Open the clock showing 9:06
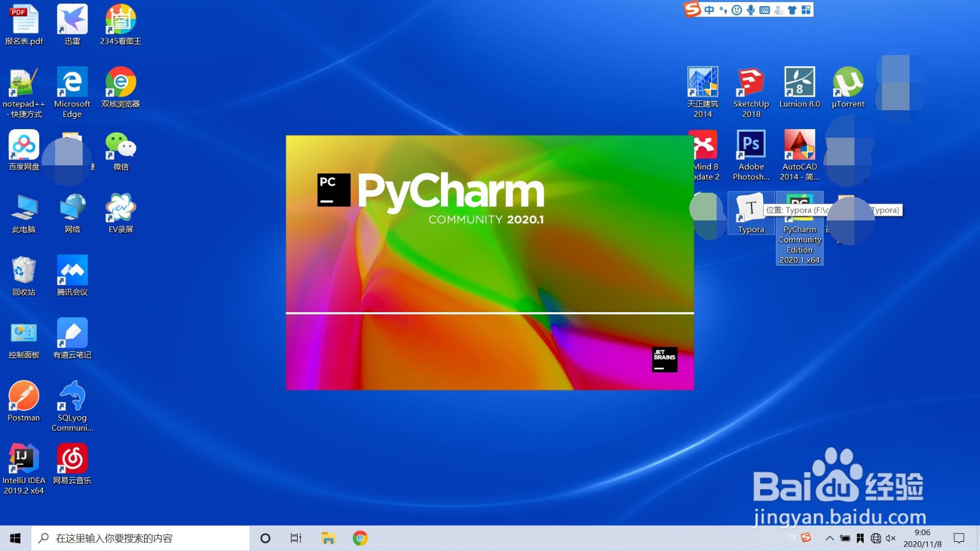980x551 pixels. coord(922,538)
